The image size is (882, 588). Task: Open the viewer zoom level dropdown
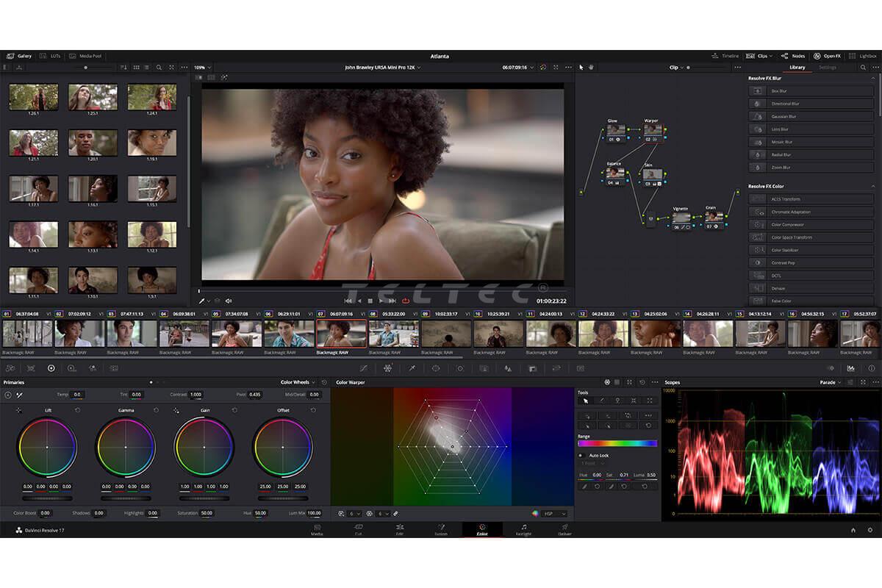[x=203, y=67]
